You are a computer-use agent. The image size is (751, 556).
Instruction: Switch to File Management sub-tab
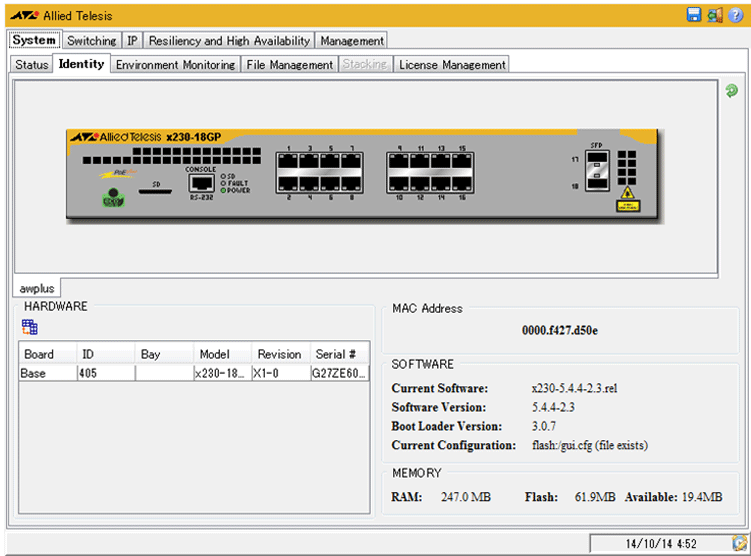click(x=289, y=65)
